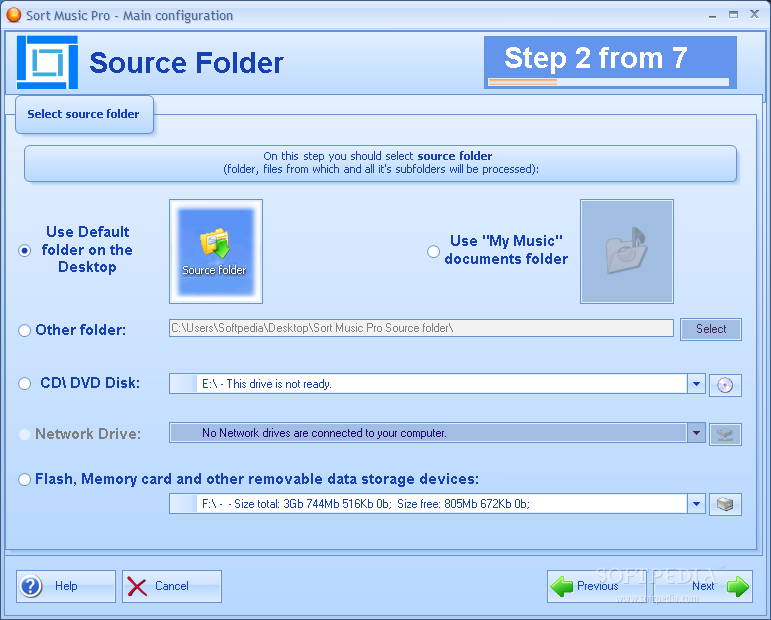Image resolution: width=771 pixels, height=620 pixels.
Task: Click the red X Cancel icon
Action: [x=137, y=586]
